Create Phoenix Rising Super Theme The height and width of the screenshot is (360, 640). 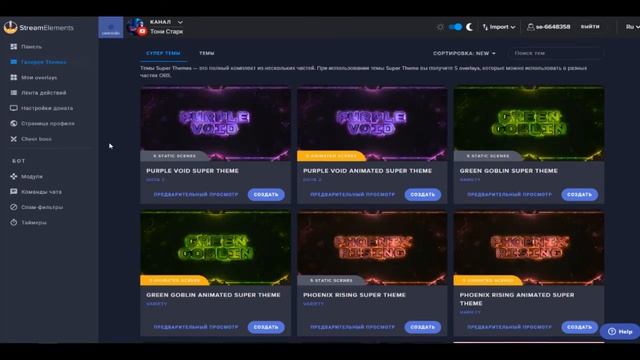point(423,327)
